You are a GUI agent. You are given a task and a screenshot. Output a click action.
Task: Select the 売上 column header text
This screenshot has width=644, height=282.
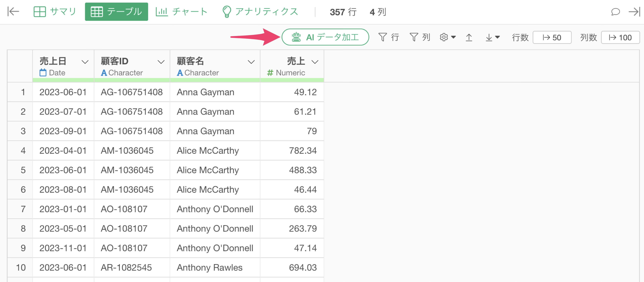[296, 61]
